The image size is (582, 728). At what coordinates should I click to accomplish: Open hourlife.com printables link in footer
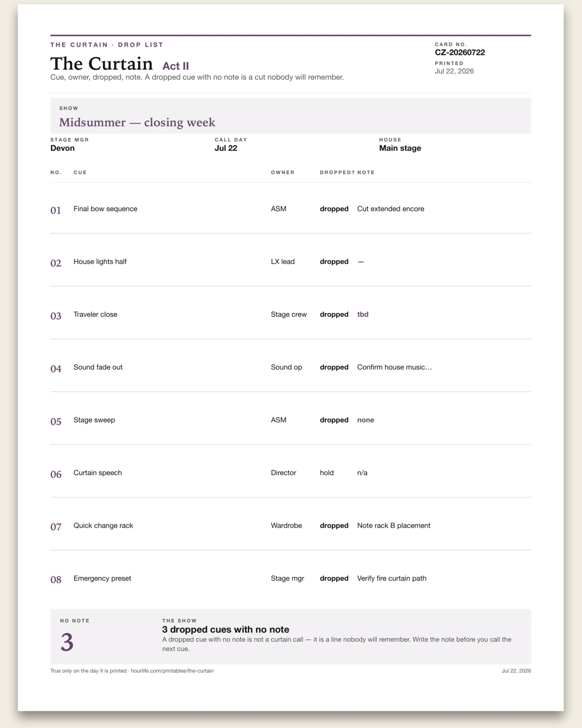click(x=172, y=671)
